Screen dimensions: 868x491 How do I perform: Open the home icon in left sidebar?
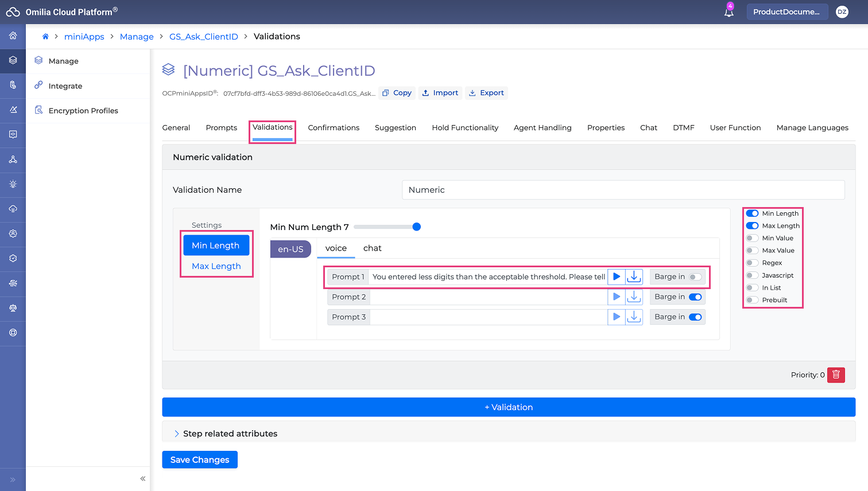(x=13, y=36)
